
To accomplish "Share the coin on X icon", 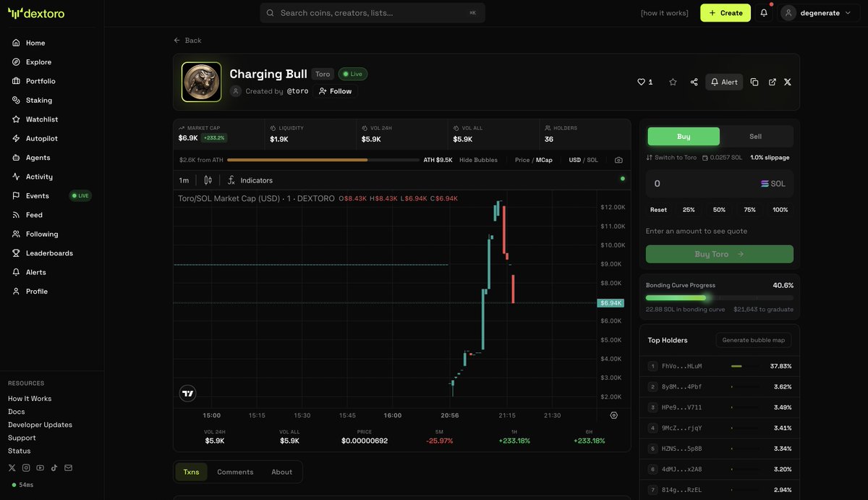I will pyautogui.click(x=788, y=82).
